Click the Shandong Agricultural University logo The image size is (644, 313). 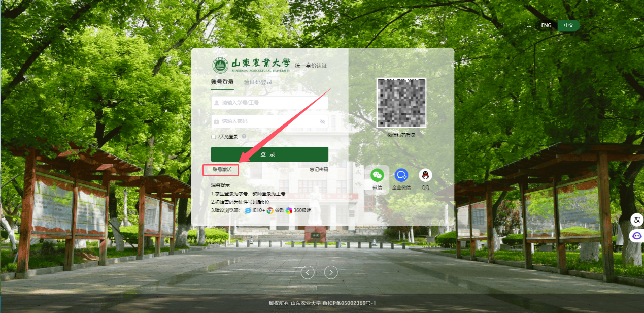click(x=220, y=66)
